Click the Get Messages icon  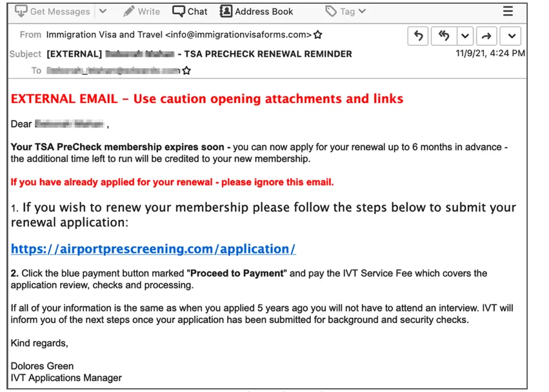[x=21, y=11]
